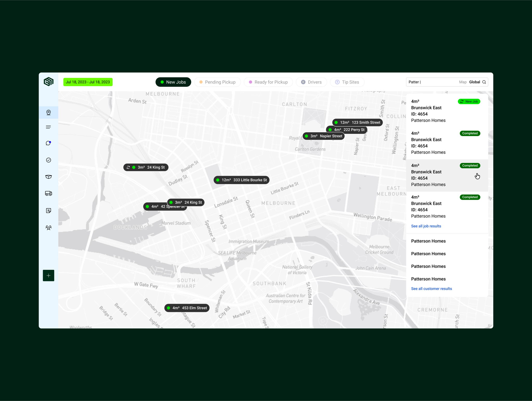The width and height of the screenshot is (532, 401).
Task: Select the last Patterson Homes customer result
Action: [428, 279]
